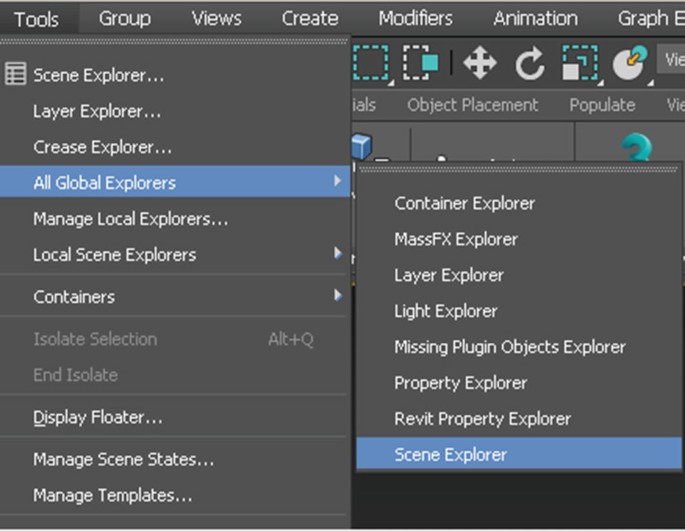
Task: Open the Modifiers menu
Action: point(415,19)
